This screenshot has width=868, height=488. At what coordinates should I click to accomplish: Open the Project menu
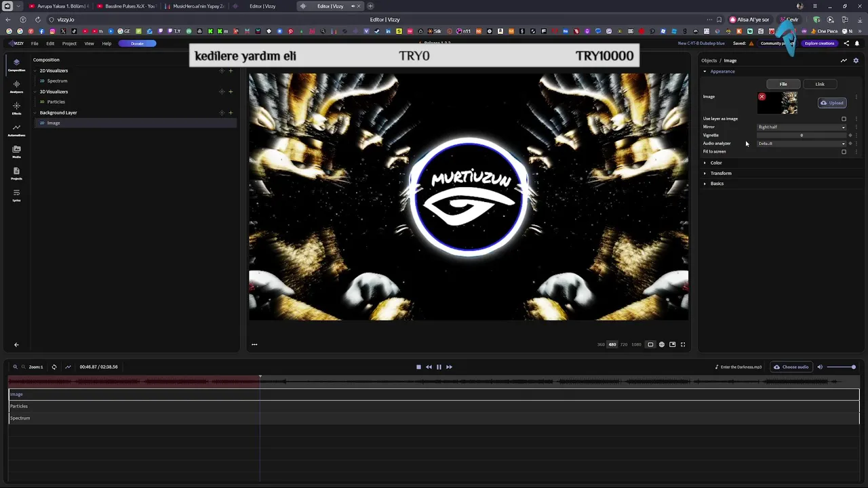pos(69,43)
